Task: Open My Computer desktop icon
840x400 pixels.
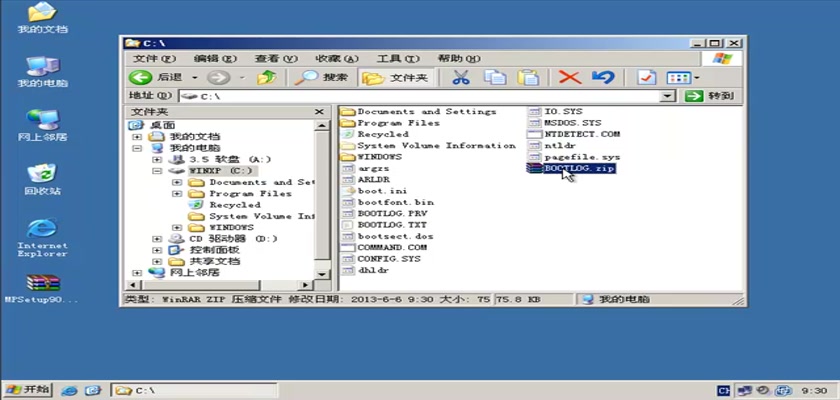Action: [x=42, y=72]
